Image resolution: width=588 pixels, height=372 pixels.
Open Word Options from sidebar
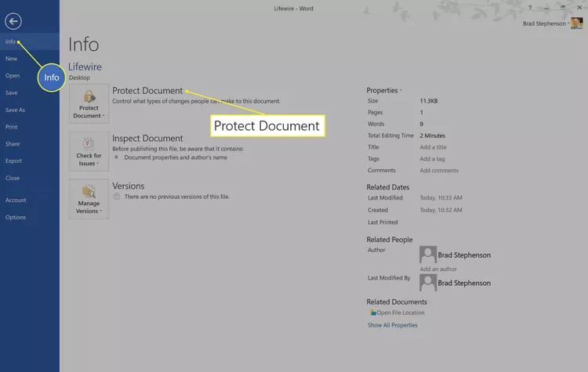click(x=30, y=217)
